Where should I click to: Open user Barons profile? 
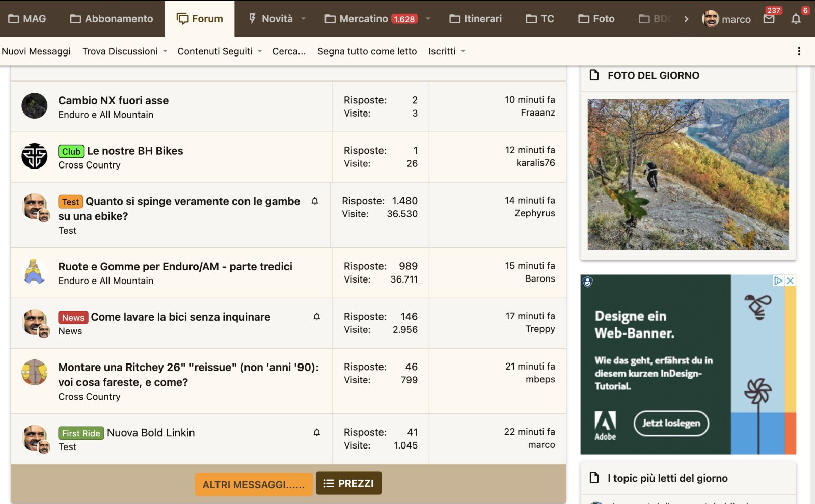tap(540, 278)
